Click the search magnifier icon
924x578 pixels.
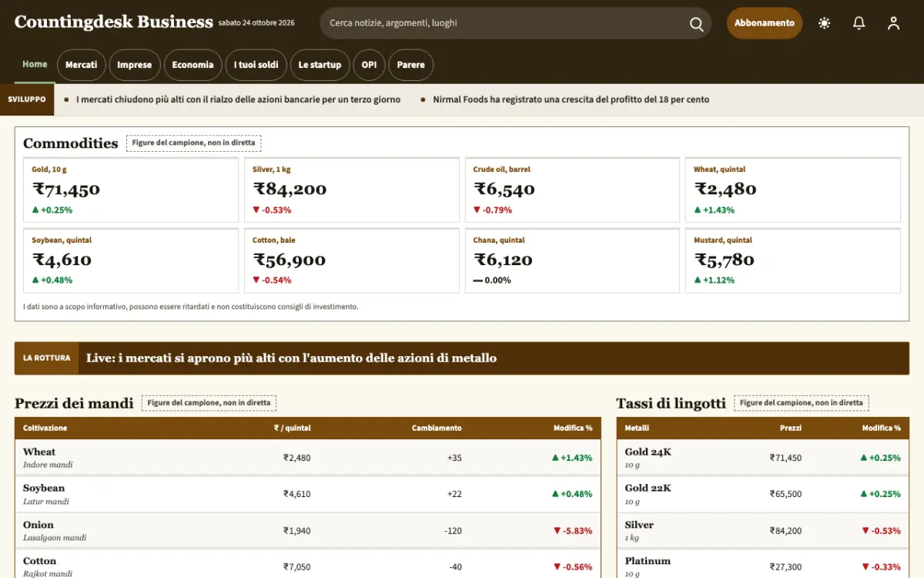[x=697, y=24]
